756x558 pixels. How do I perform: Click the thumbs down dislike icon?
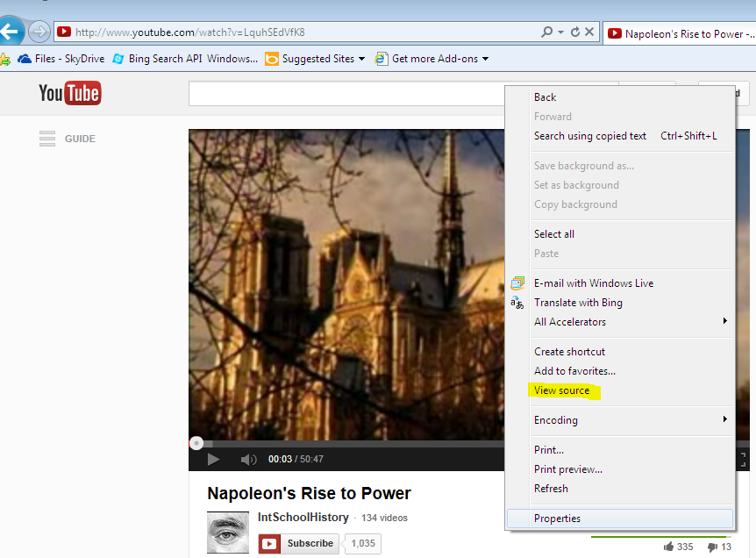713,547
